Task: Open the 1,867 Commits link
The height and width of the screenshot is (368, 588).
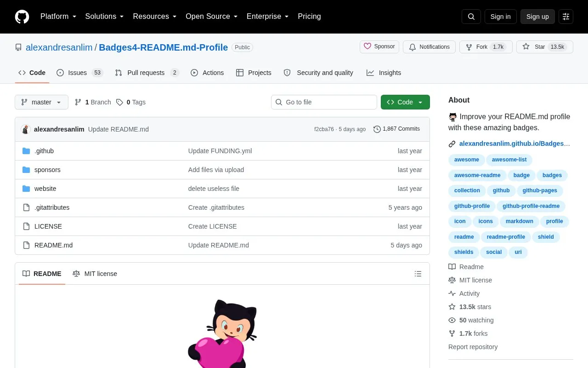Action: coord(397,129)
